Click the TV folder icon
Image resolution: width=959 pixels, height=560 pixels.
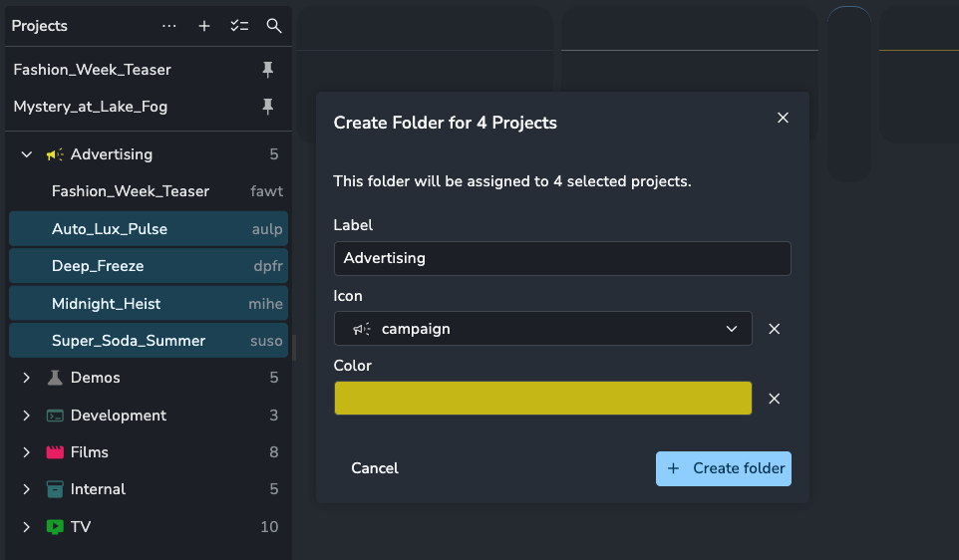(55, 527)
